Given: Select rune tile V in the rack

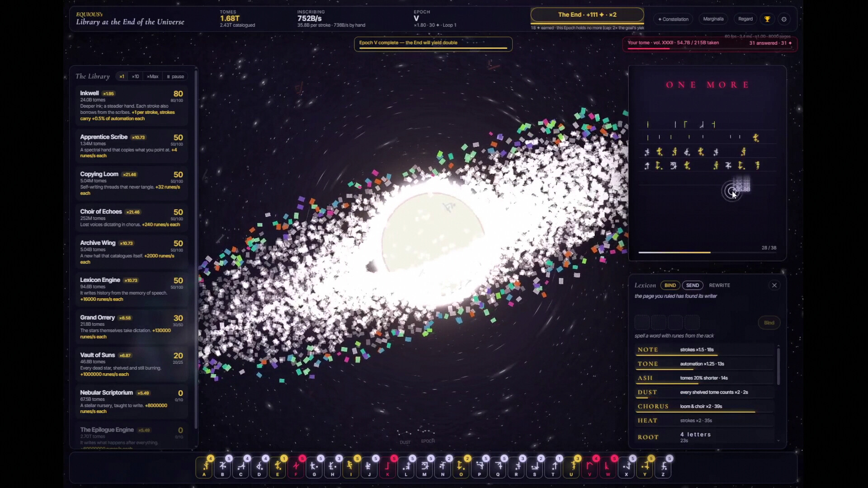Looking at the screenshot, I should tap(590, 467).
